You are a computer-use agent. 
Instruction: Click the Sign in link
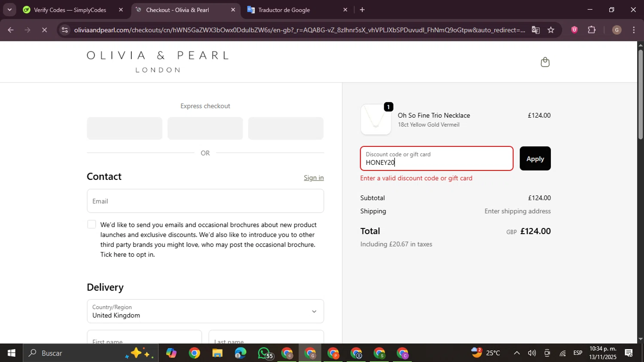tap(314, 178)
